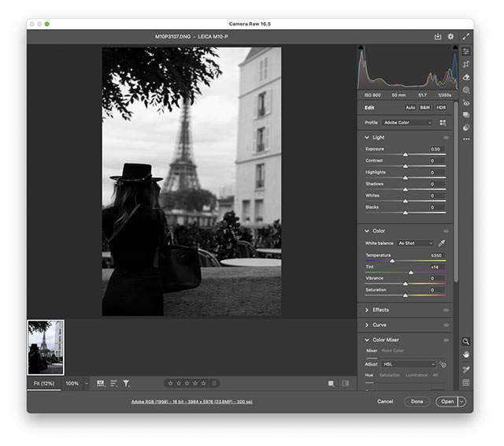Toggle Effects panel visibility eye

[x=447, y=310]
